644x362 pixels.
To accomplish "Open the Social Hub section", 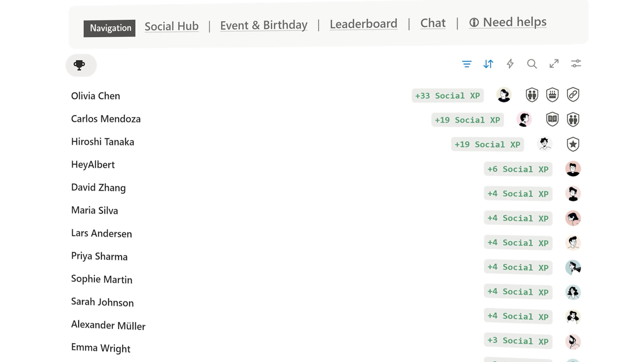I will (172, 26).
